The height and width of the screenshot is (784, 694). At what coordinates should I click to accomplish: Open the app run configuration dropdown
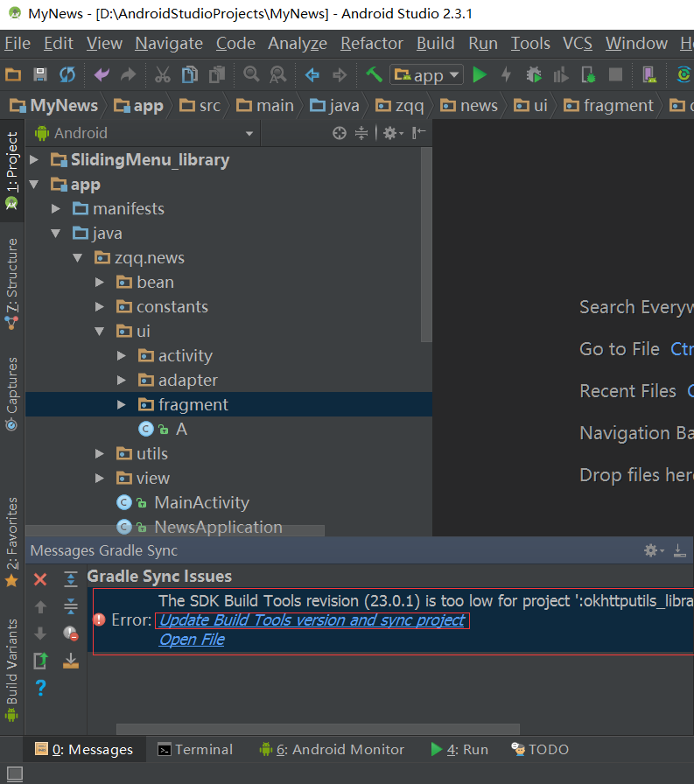point(426,75)
